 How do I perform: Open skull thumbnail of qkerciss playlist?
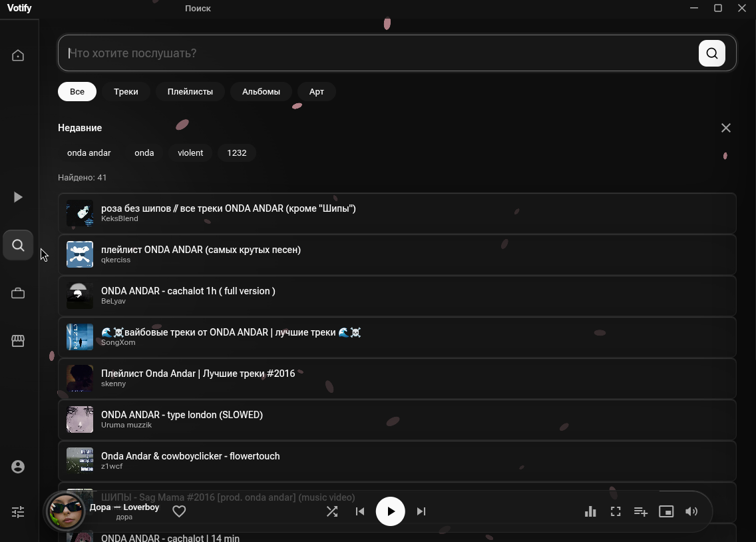tap(80, 254)
